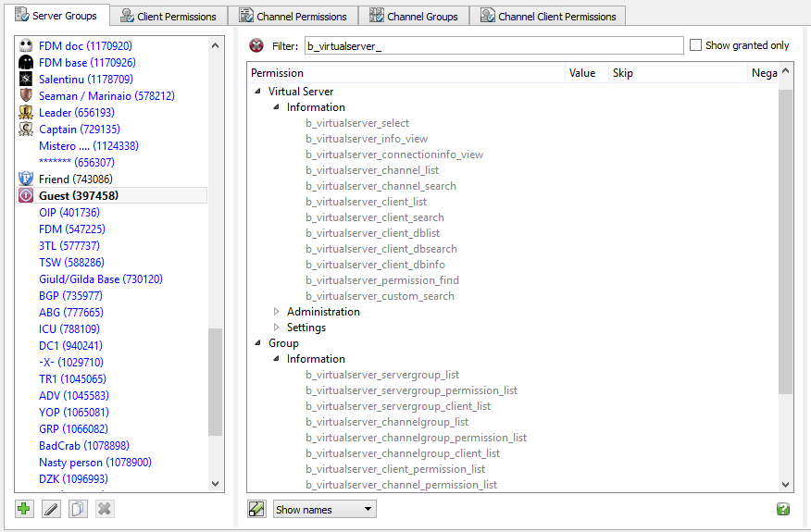Select the Guest (397458) group icon

(26, 196)
